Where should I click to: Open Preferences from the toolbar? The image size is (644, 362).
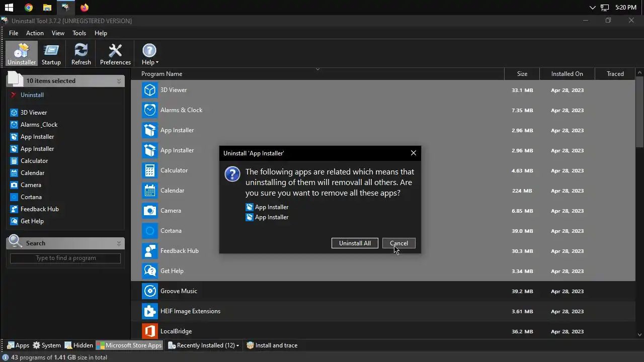point(115,54)
